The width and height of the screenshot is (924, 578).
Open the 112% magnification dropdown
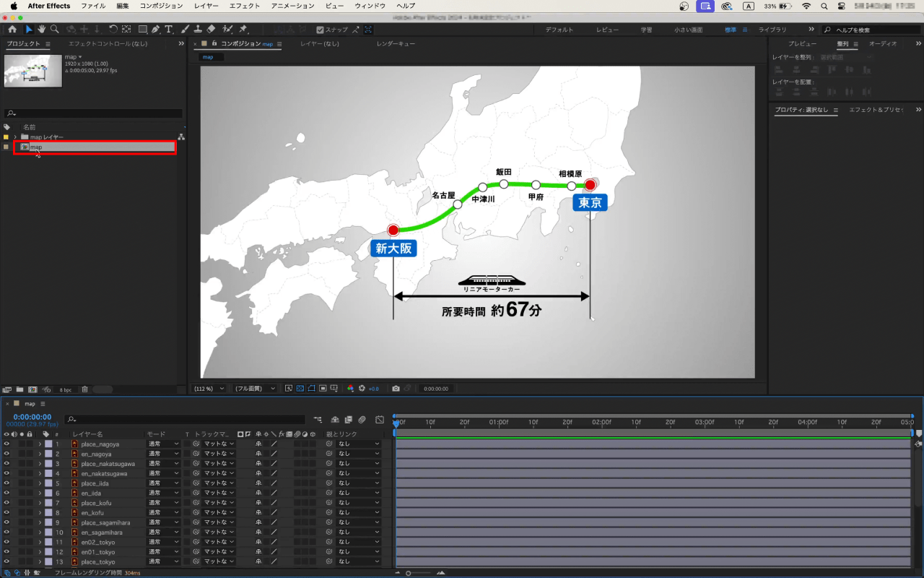click(x=209, y=389)
